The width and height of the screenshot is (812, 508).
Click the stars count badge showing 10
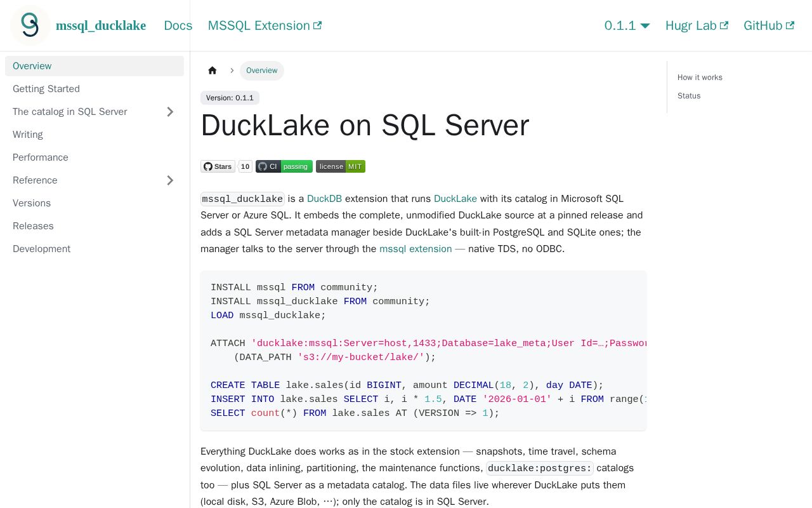246,166
